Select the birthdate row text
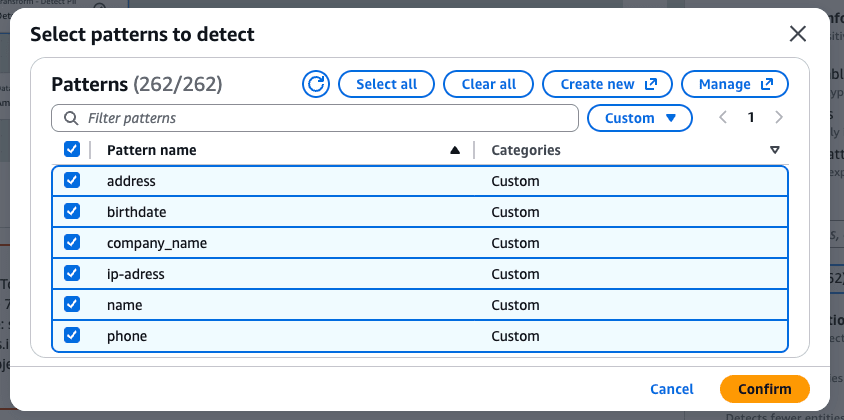 tap(137, 212)
